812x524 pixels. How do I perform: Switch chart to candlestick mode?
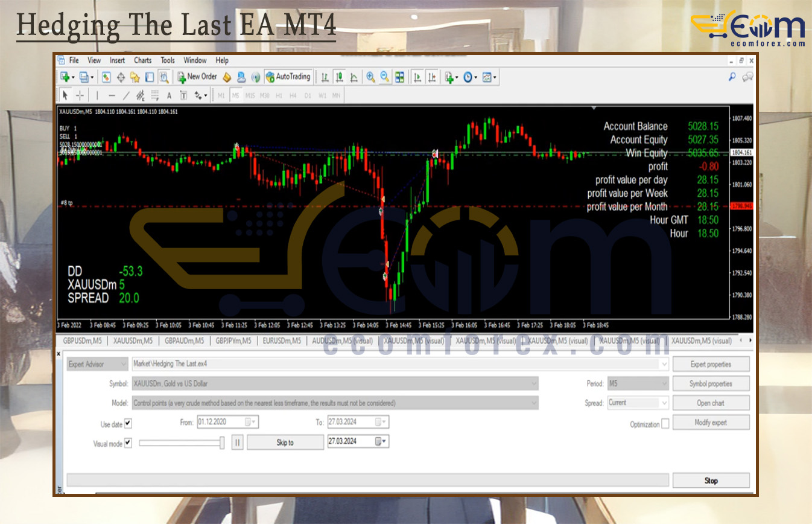(339, 77)
